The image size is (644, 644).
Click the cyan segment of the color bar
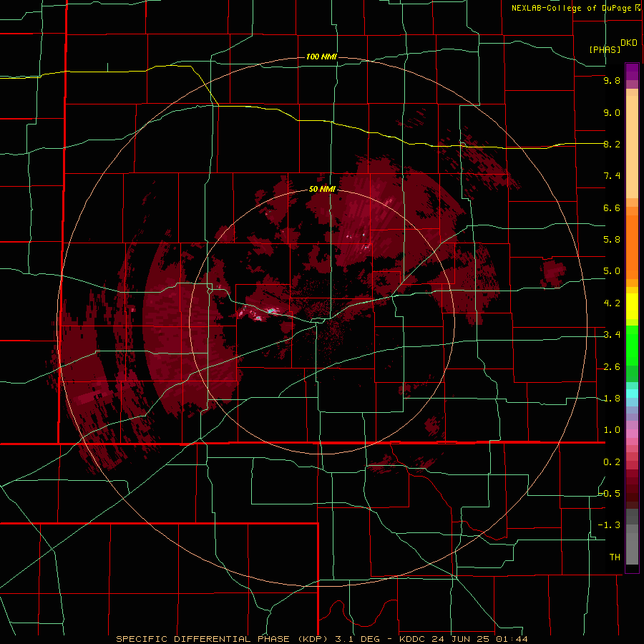pos(632,394)
